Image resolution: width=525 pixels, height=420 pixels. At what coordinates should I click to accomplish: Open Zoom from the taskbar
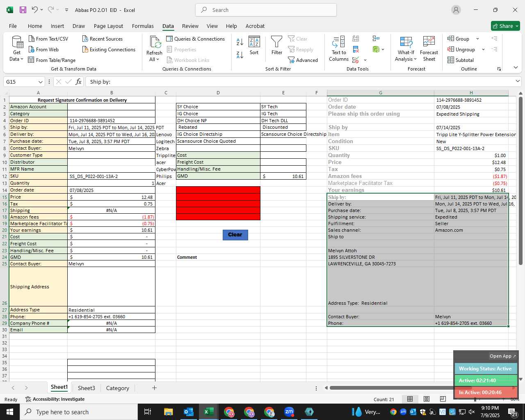[x=289, y=412]
